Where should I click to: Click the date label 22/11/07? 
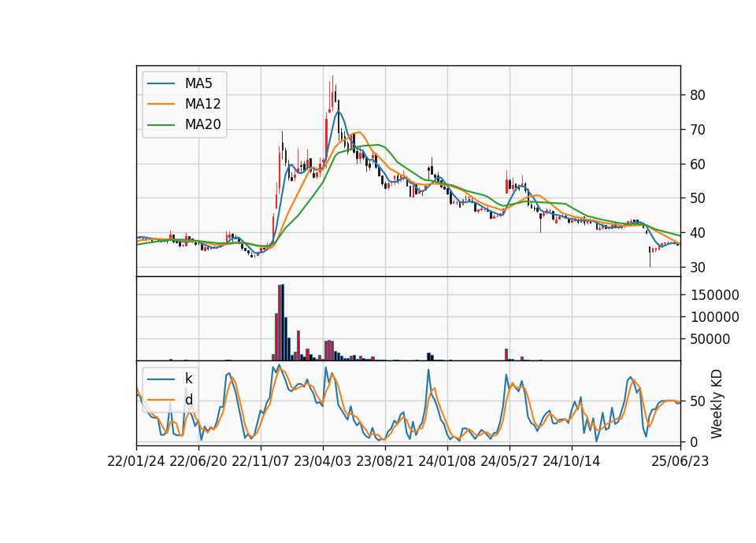tap(261, 461)
